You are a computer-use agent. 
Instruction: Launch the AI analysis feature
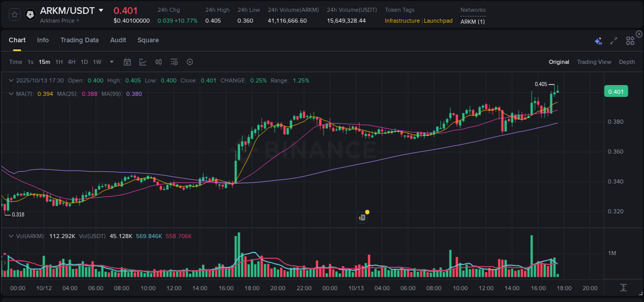point(598,41)
